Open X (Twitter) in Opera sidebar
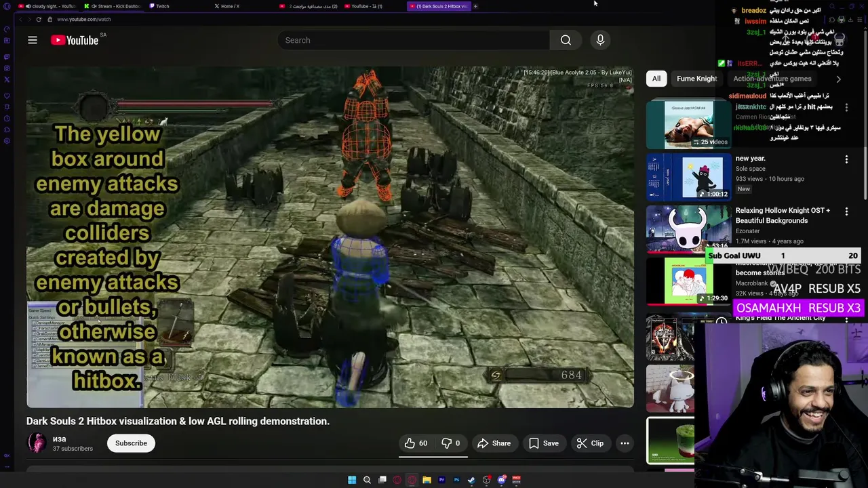 [x=7, y=79]
